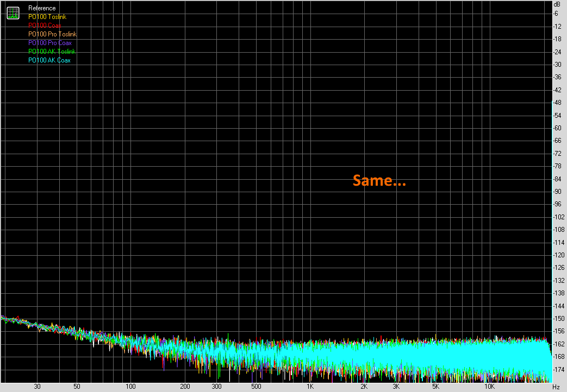Click the 1K frequency label

click(x=310, y=387)
